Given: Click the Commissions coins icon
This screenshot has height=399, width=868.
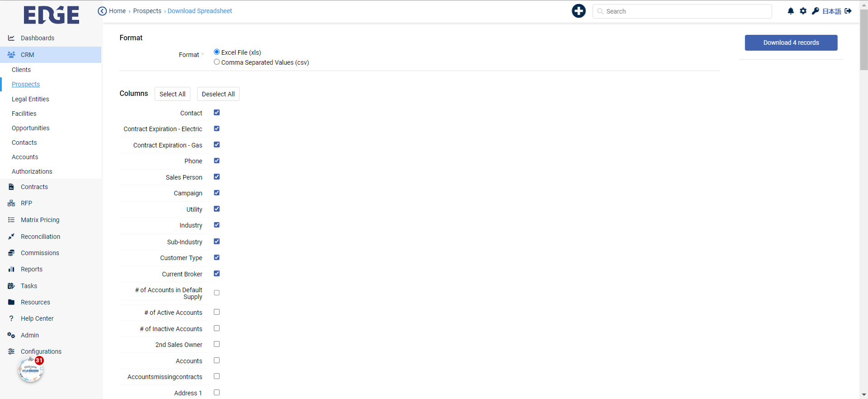Looking at the screenshot, I should coord(11,253).
